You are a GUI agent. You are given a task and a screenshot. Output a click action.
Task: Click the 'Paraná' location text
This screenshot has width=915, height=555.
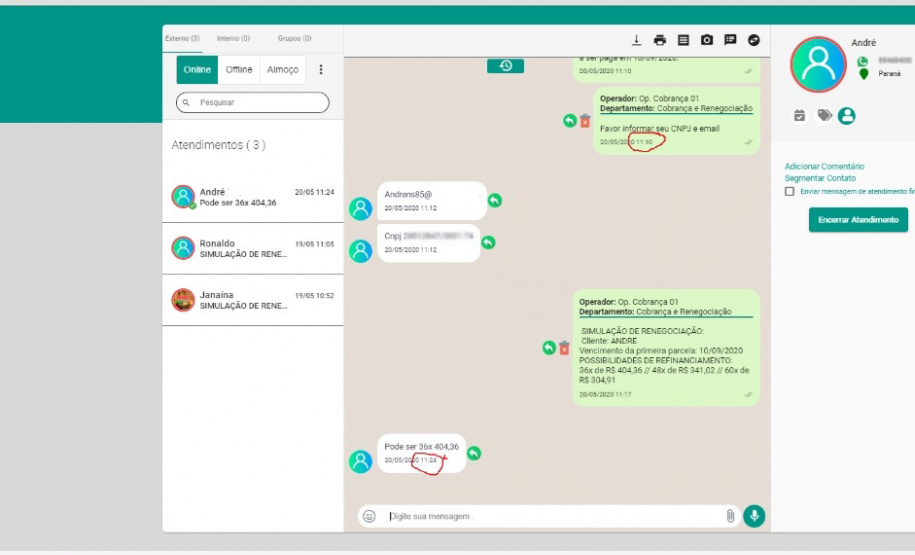click(x=889, y=74)
